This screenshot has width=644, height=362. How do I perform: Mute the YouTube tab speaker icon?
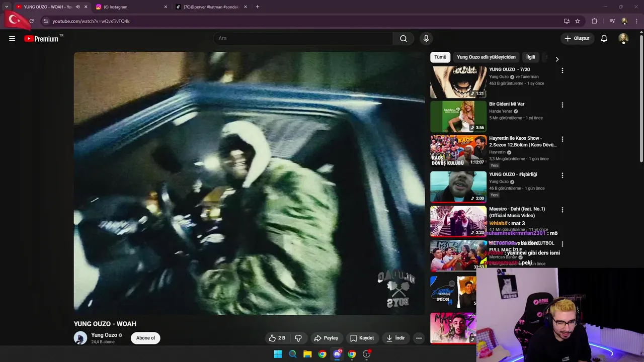tap(77, 7)
